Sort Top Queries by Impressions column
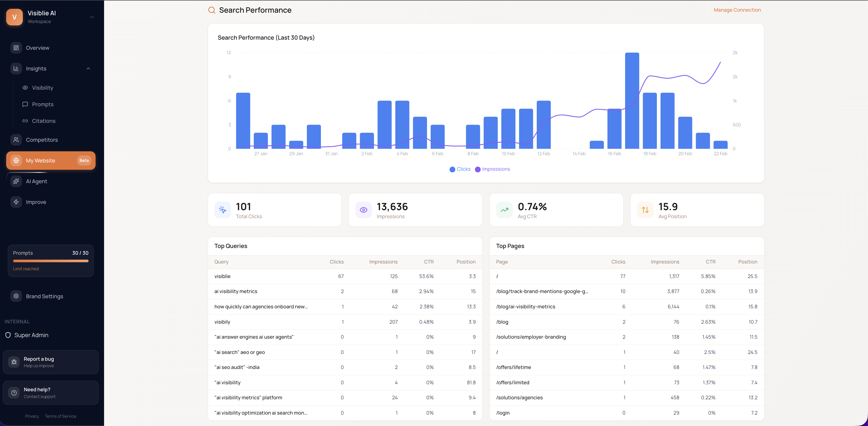 tap(383, 262)
